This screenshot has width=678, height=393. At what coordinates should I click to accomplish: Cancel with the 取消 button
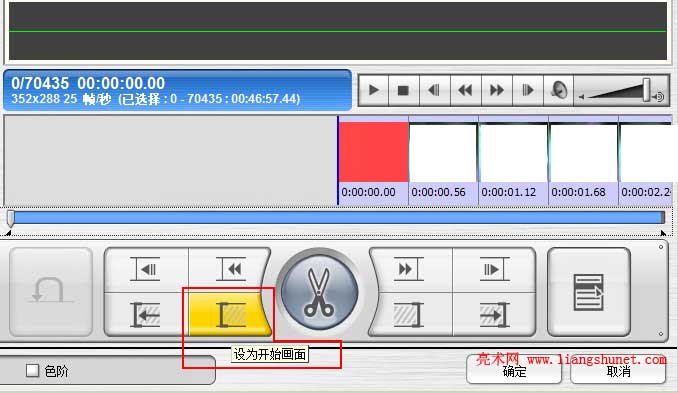pos(618,371)
